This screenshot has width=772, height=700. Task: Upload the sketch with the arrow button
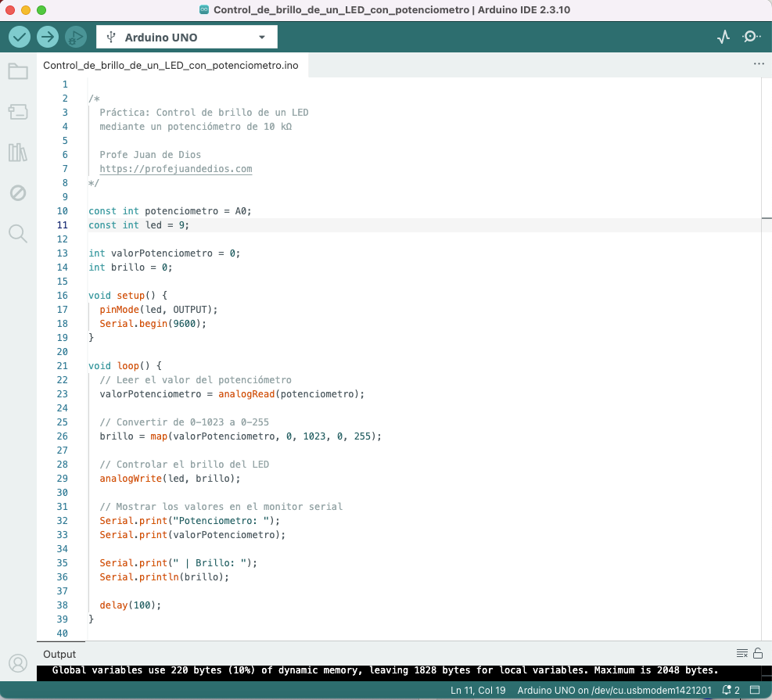[48, 37]
